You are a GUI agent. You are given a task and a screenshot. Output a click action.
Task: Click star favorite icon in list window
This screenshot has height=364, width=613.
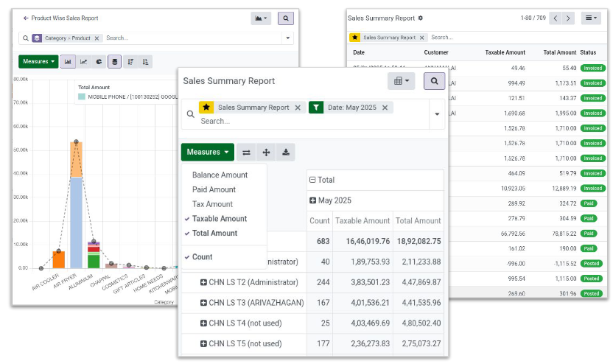pos(354,38)
